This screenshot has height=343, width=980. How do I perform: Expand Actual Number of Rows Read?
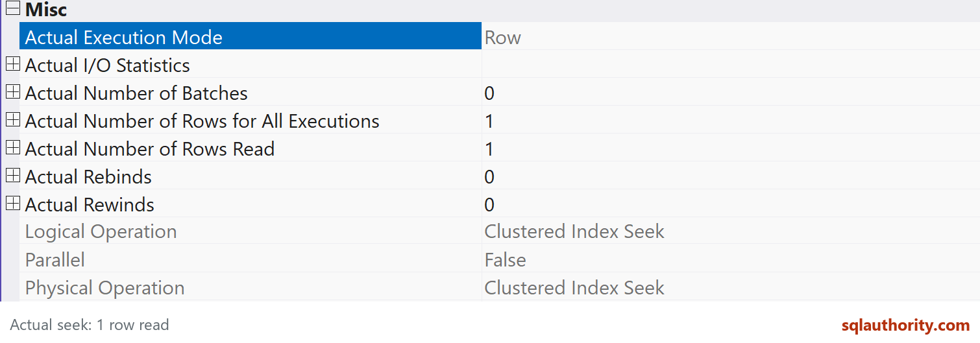point(12,148)
